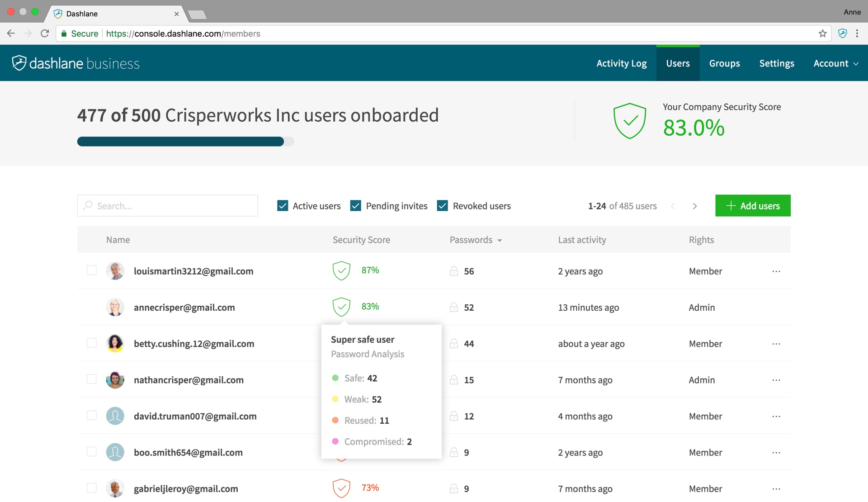Click the Rights column header
This screenshot has height=502, width=868.
click(701, 240)
